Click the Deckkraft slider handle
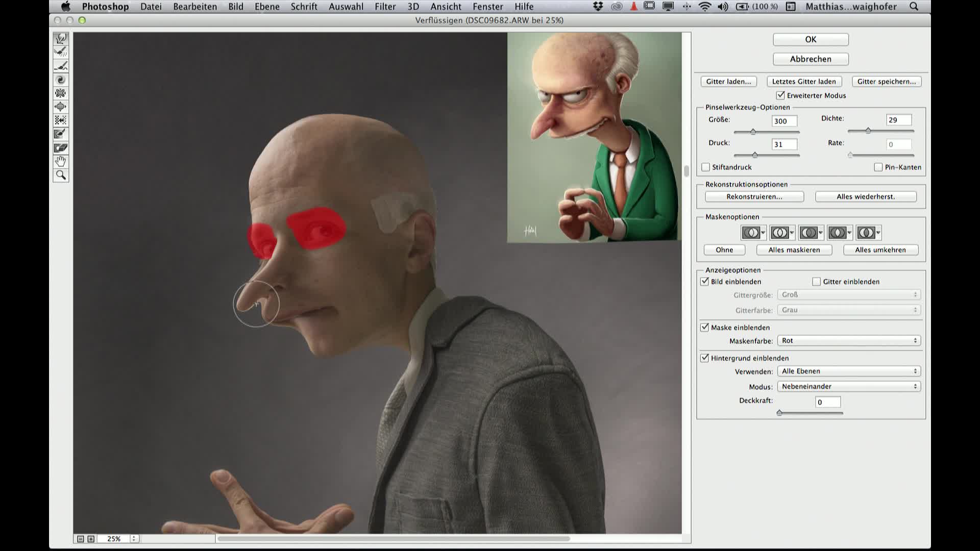The height and width of the screenshot is (551, 980). point(779,413)
